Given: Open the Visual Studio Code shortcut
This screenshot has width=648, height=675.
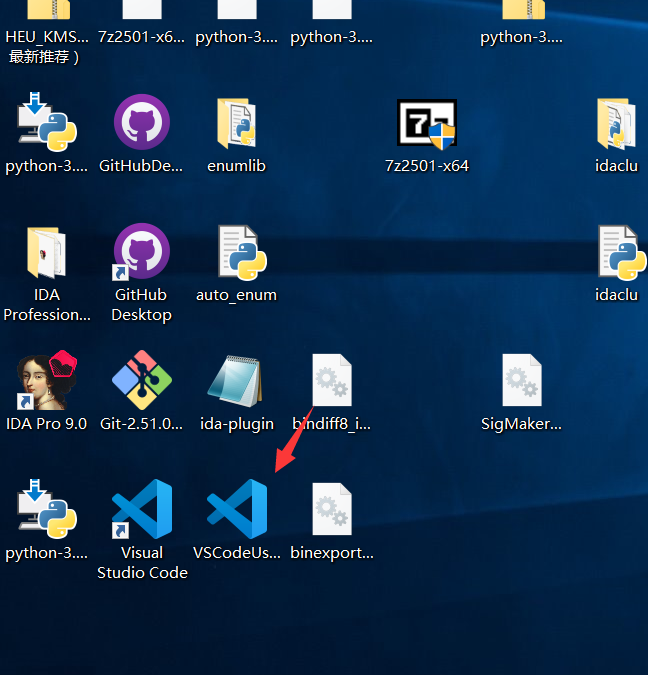Looking at the screenshot, I should point(142,509).
